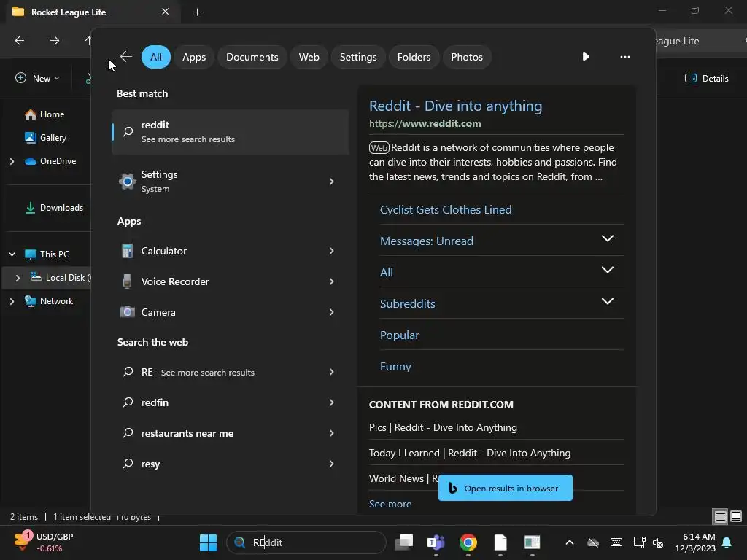Go forward in File Explorer window
This screenshot has width=747, height=560.
point(55,41)
